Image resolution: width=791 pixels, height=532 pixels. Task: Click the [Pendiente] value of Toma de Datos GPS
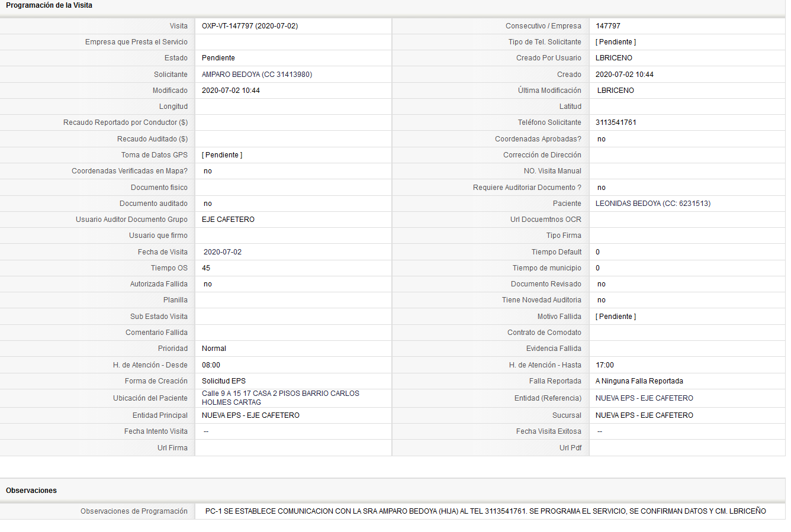[222, 155]
